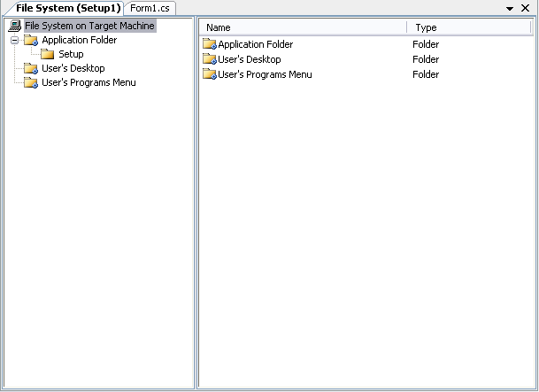Collapse the Application Folder tree node

pyautogui.click(x=14, y=40)
